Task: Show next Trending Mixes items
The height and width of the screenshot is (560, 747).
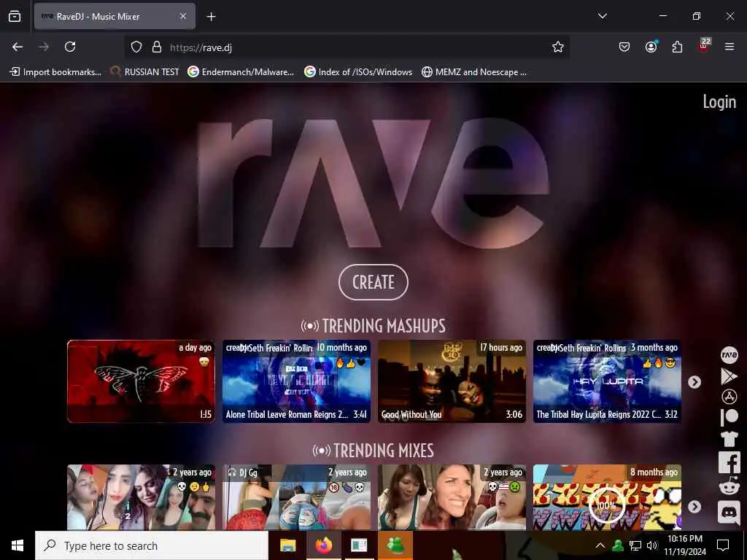Action: click(x=694, y=507)
